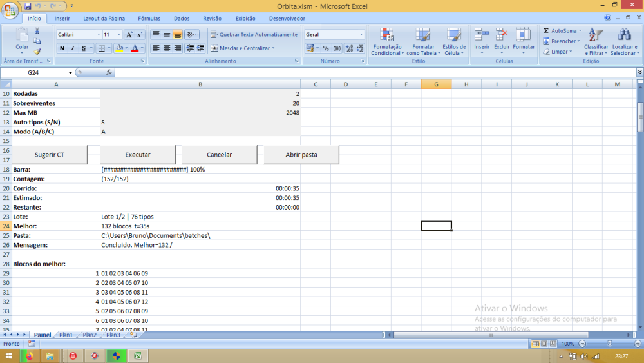Expand the Calibri font name dropdown
This screenshot has width=644, height=363.
99,35
